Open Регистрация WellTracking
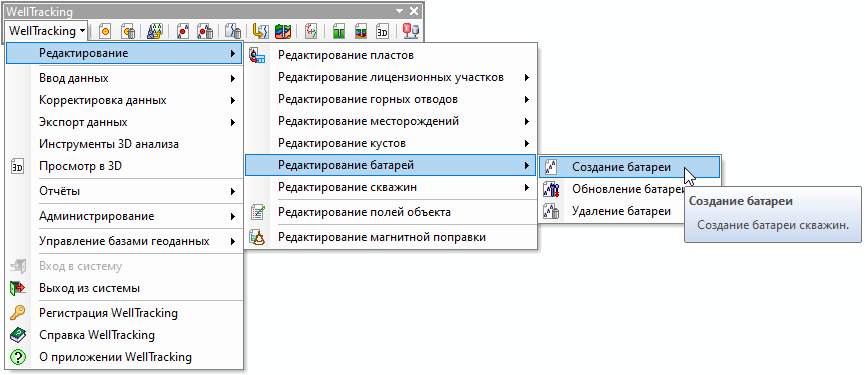 tap(124, 313)
